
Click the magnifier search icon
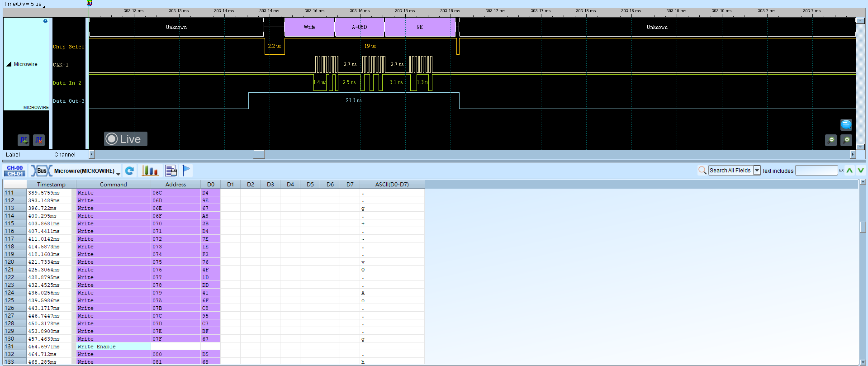(702, 170)
